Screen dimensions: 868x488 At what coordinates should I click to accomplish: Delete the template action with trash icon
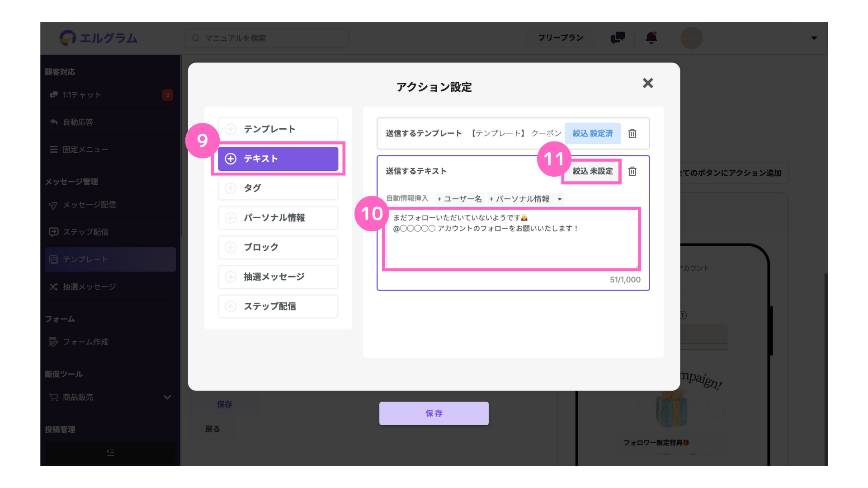click(632, 133)
